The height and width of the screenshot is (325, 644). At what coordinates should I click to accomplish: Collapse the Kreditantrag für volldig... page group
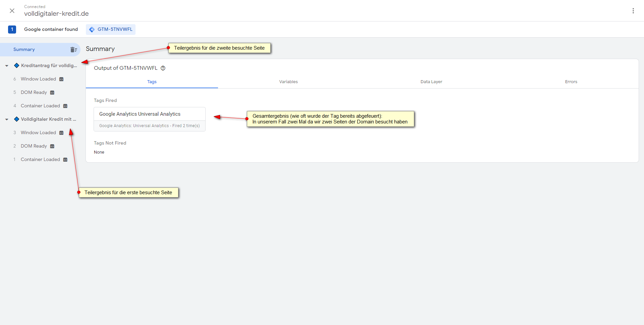point(7,66)
